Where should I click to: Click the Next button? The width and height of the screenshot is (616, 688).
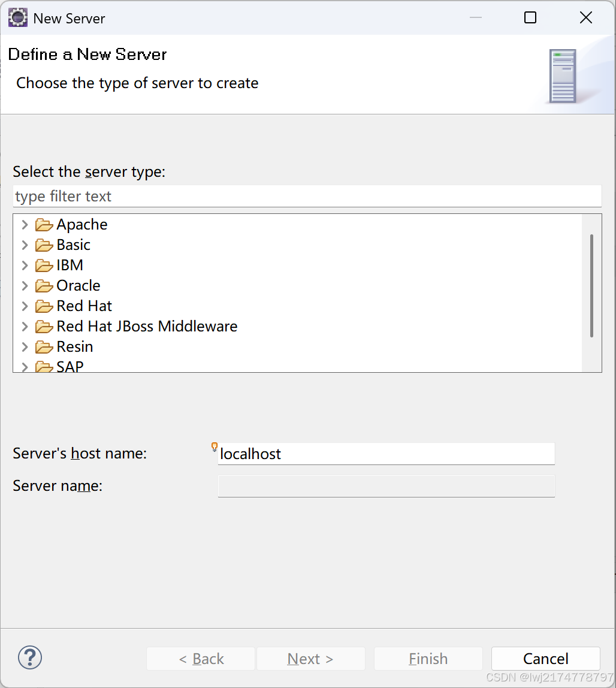pos(310,659)
